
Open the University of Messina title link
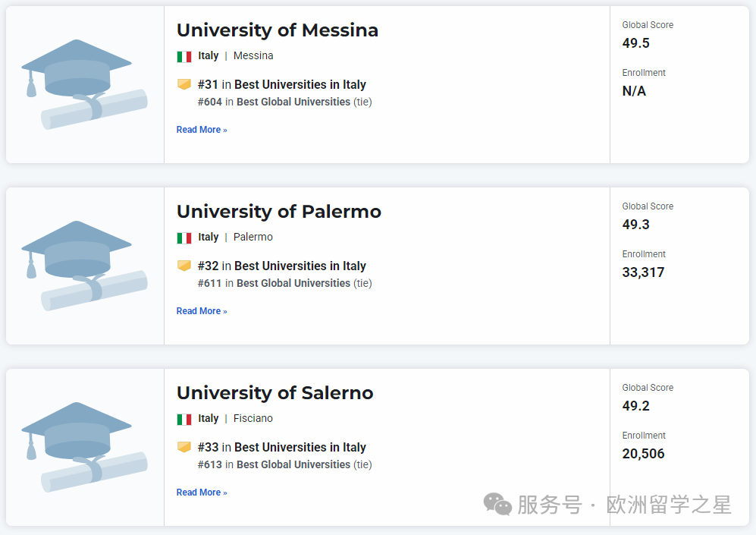[277, 30]
